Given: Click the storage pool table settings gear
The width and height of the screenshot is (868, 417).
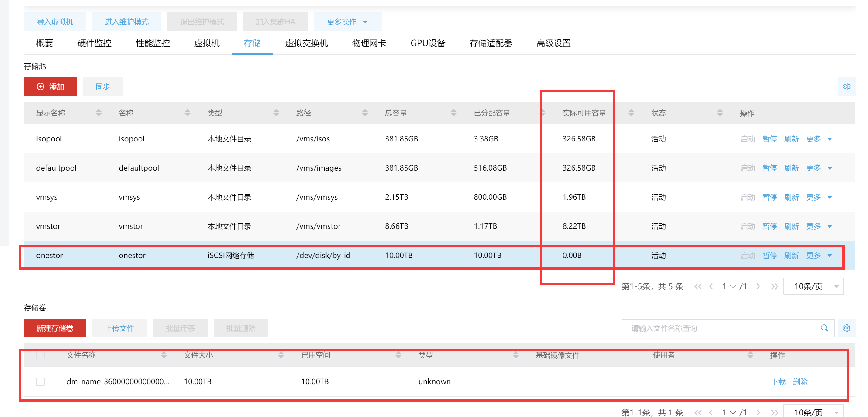Looking at the screenshot, I should (846, 86).
